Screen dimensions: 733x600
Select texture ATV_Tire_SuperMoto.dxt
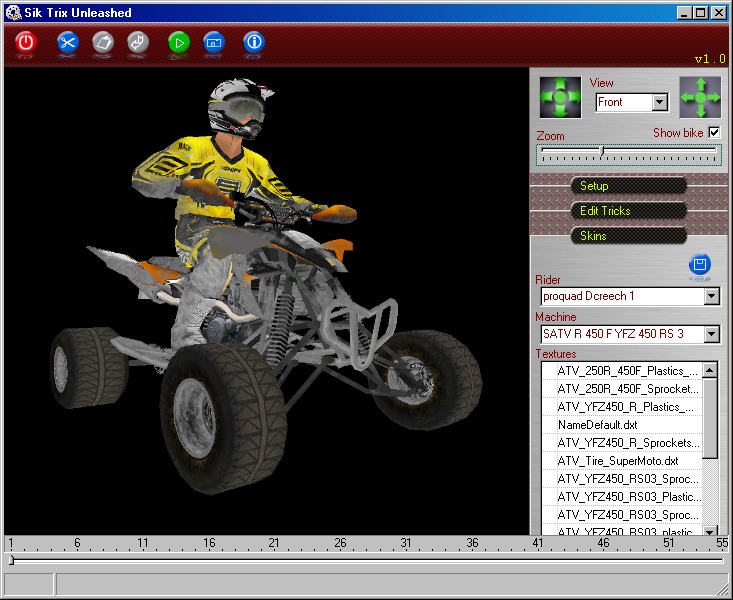pos(623,461)
